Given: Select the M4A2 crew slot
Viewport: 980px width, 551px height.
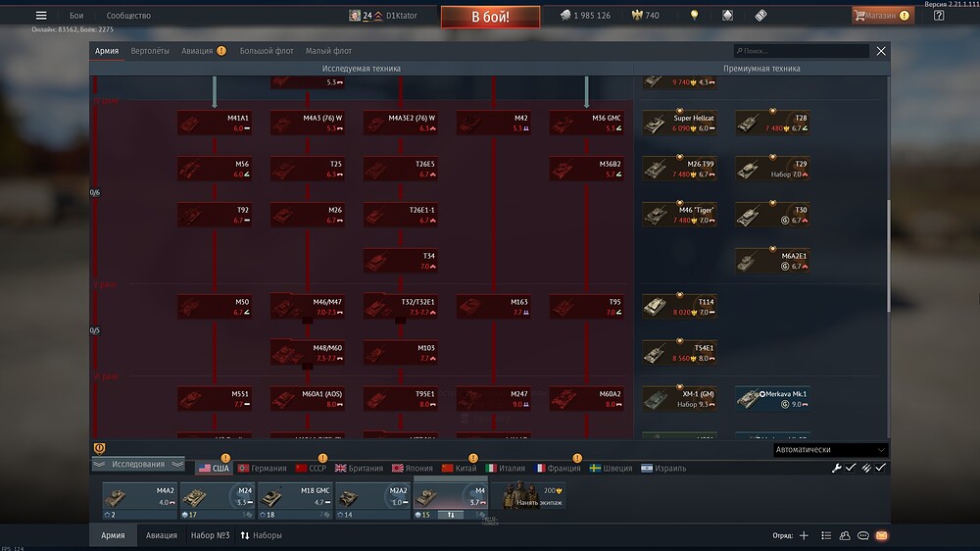Looking at the screenshot, I should click(139, 501).
